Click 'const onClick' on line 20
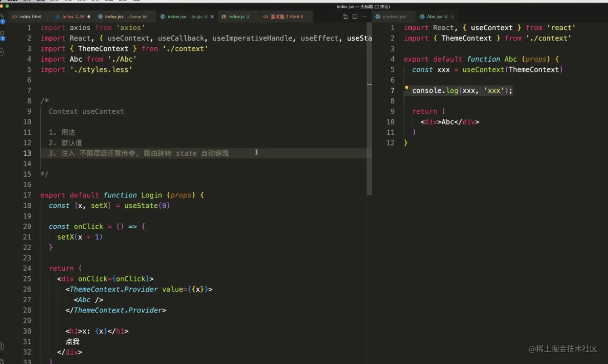This screenshot has height=364, width=608. (x=76, y=226)
